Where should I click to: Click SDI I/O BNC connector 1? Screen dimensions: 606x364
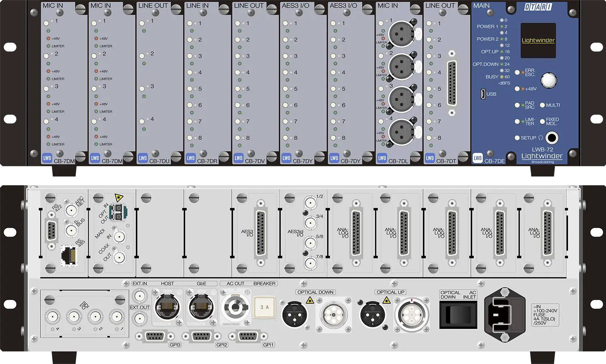117,316
